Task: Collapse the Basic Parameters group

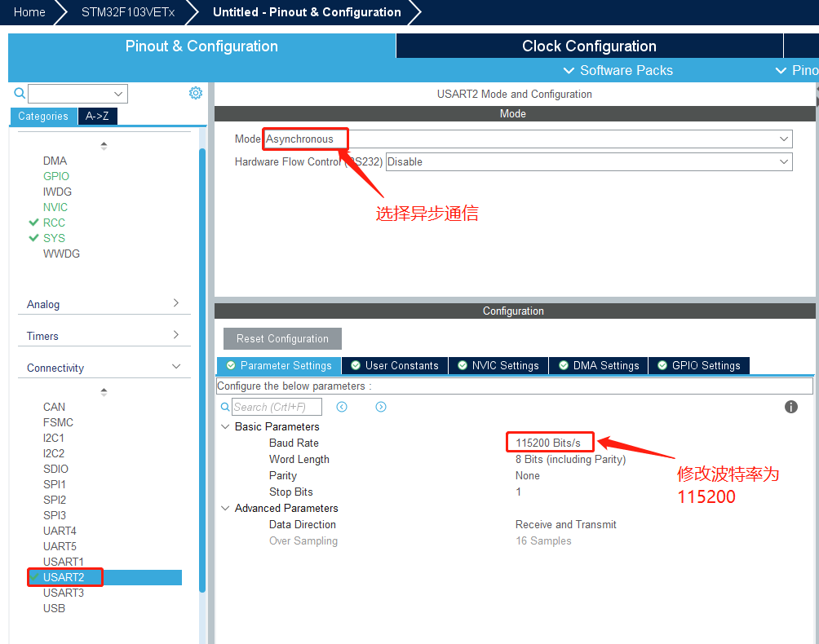Action: pos(225,427)
